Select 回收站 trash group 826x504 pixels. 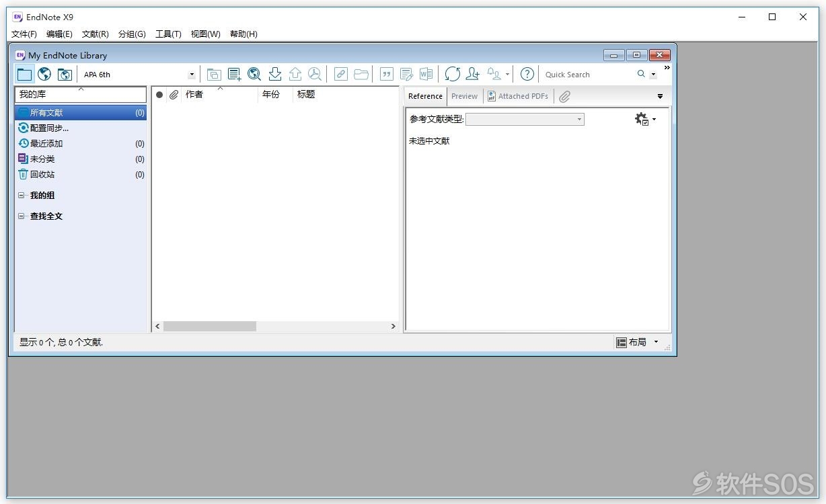pyautogui.click(x=81, y=175)
